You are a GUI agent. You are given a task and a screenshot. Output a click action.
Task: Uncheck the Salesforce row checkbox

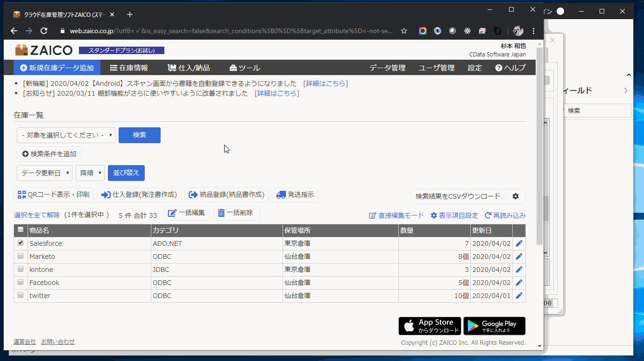(x=21, y=243)
